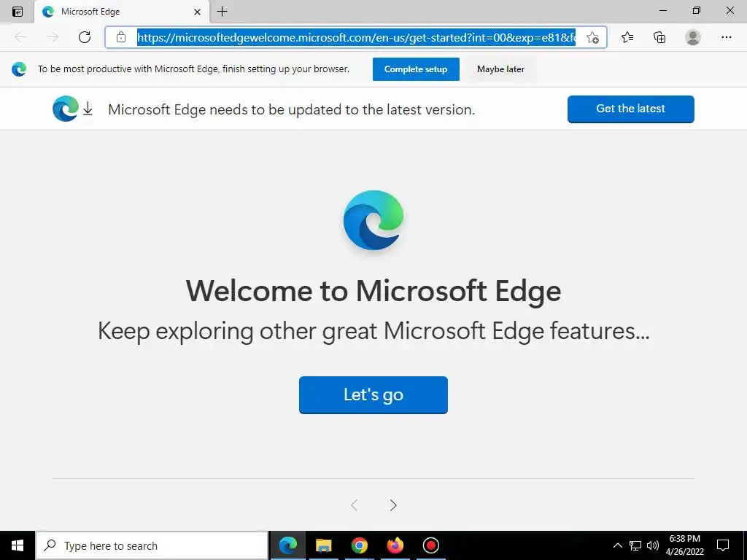Screen dimensions: 747x560
Task: Open a new tab with plus icon
Action: (x=222, y=12)
